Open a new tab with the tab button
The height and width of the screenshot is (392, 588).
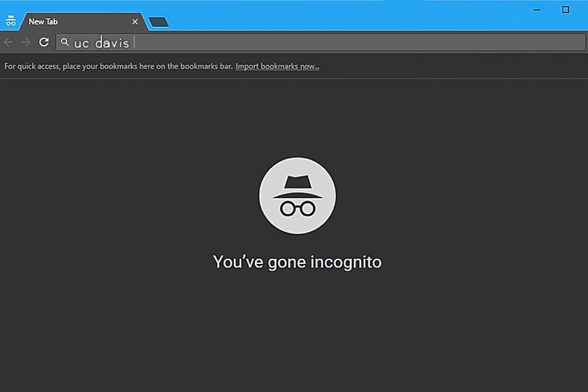click(158, 22)
